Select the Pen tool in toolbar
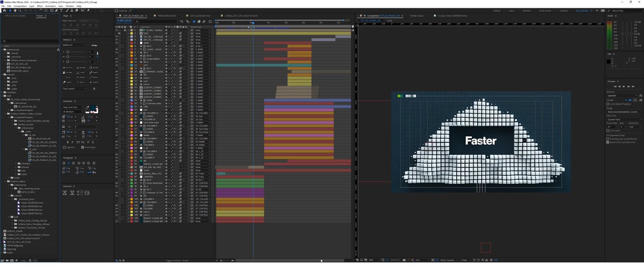The width and height of the screenshot is (644, 268). coord(56,10)
